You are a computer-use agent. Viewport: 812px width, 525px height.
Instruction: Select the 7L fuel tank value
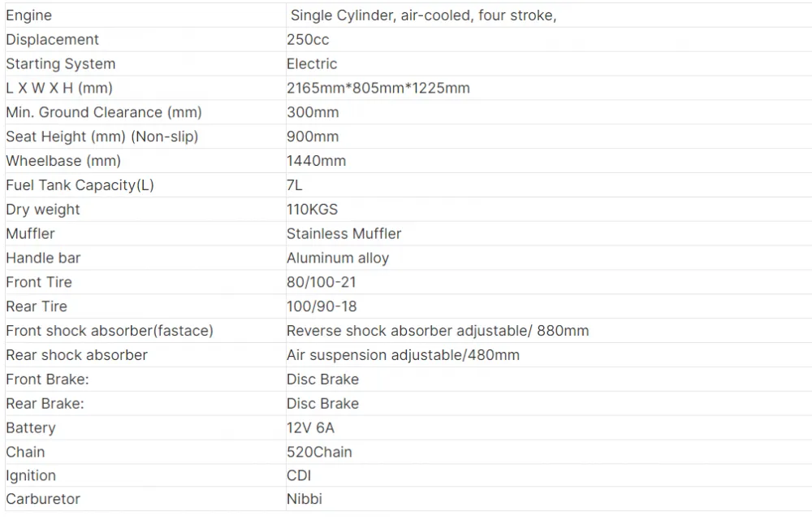point(294,185)
